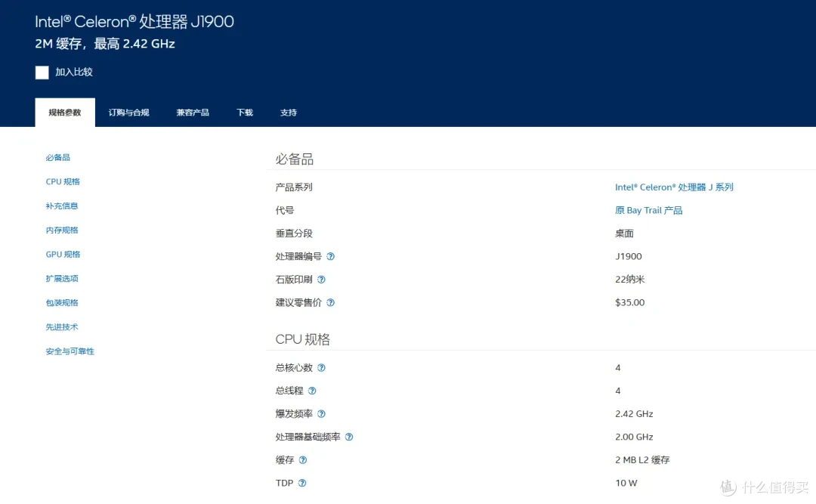
Task: Click the 必备品 section heading
Action: (295, 159)
